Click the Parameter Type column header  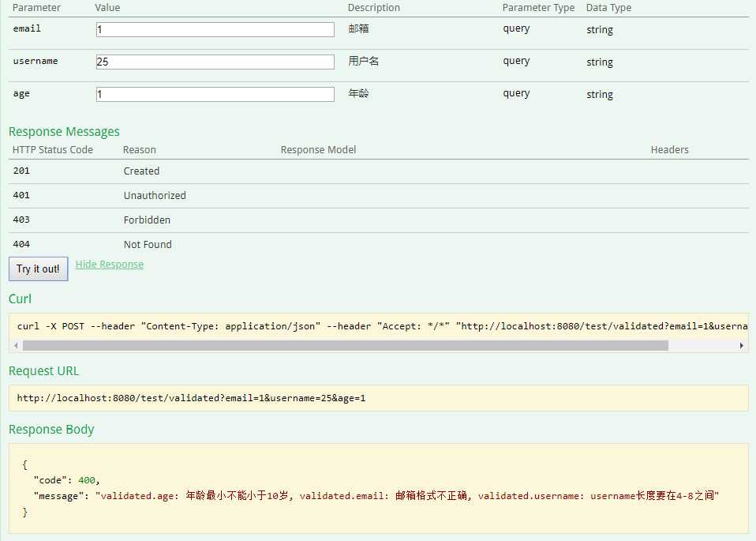[538, 8]
